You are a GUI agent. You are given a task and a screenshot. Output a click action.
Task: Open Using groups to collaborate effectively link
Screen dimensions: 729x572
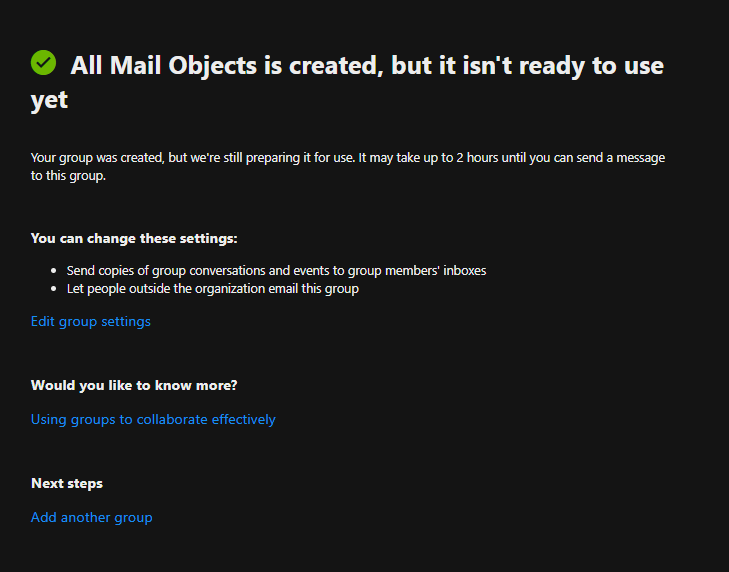click(153, 419)
